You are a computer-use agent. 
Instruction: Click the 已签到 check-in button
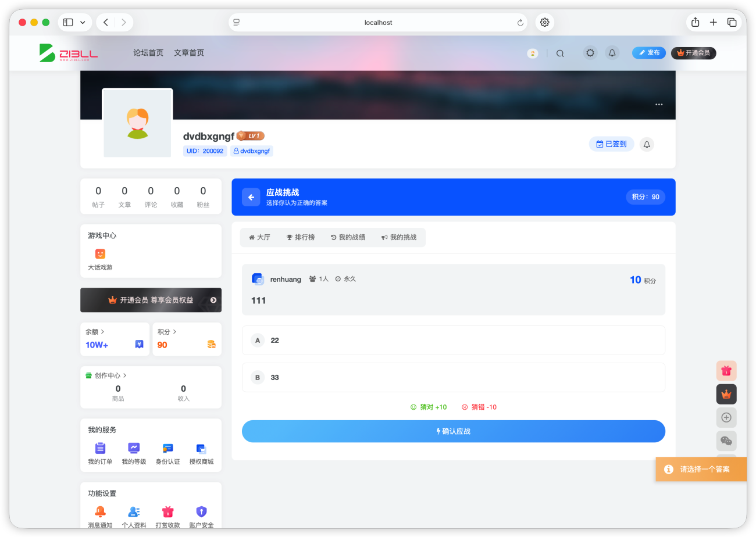tap(611, 144)
